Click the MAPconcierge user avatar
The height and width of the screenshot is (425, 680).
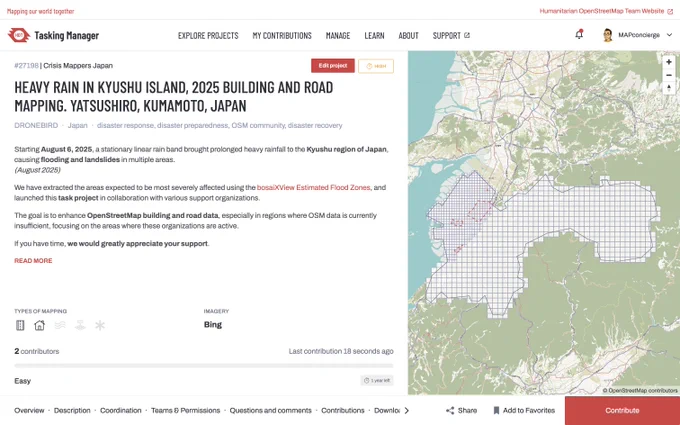click(608, 35)
